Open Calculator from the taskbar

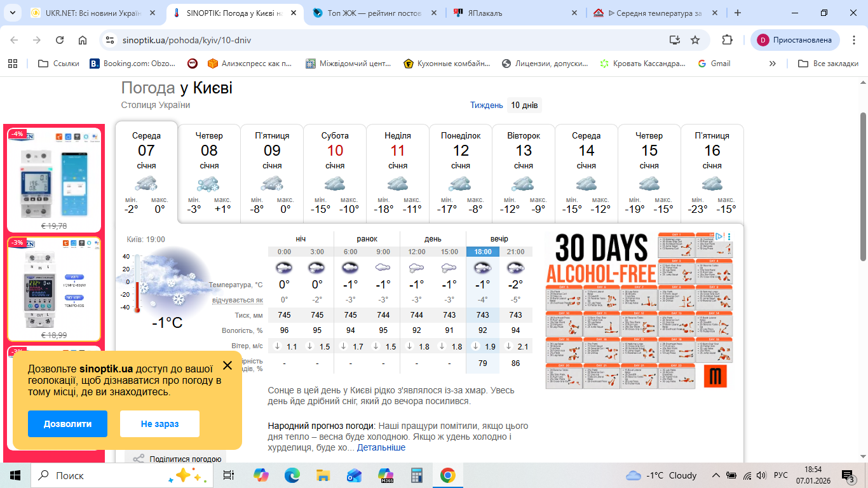click(417, 475)
